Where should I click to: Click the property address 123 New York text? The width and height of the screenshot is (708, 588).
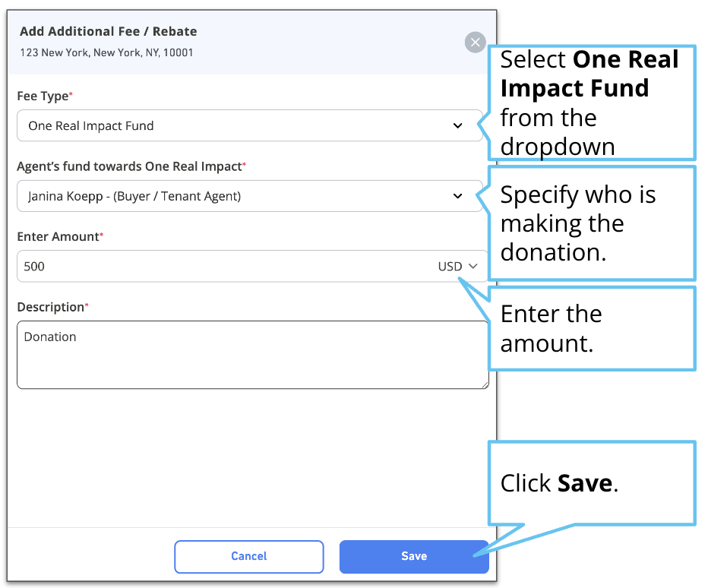[106, 53]
